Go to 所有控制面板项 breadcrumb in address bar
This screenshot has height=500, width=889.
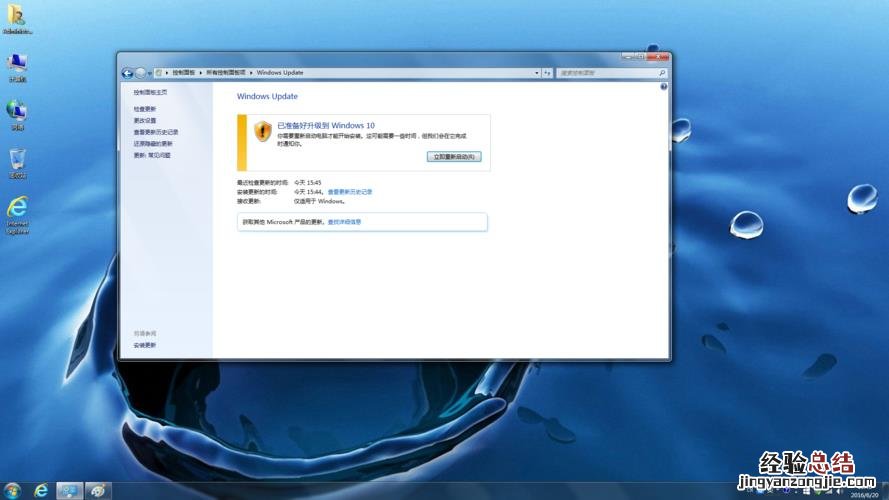pyautogui.click(x=226, y=73)
